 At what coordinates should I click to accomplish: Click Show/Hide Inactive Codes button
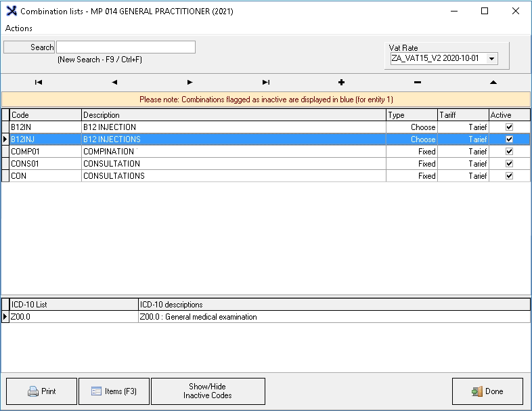[x=208, y=391]
